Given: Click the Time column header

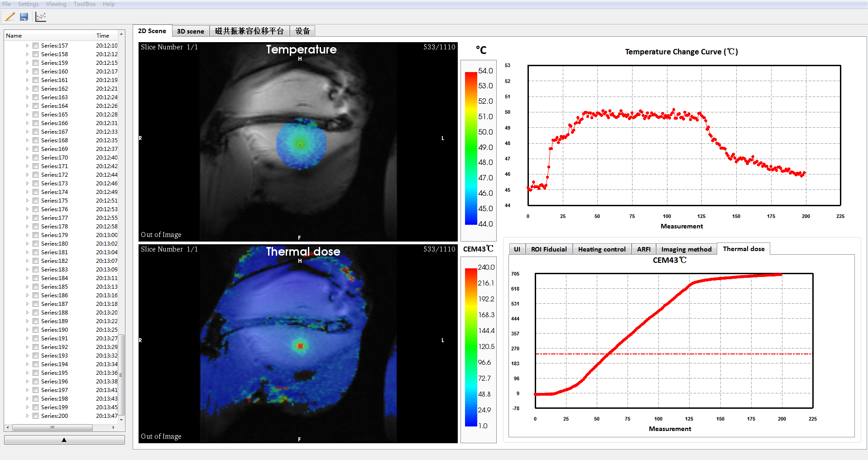Looking at the screenshot, I should click(103, 36).
